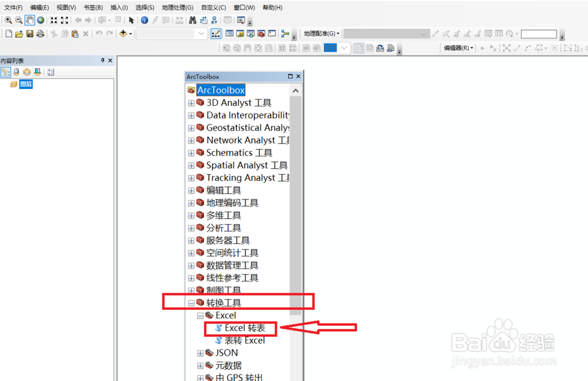
Task: Click the Print icon
Action: (40, 34)
